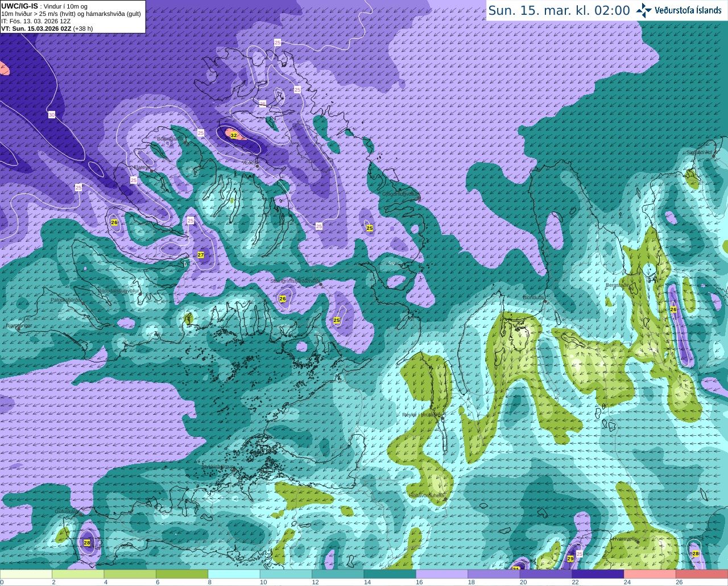728x586 pixels.
Task: Click the Veðurstofa Íslands logo icon
Action: pyautogui.click(x=644, y=10)
